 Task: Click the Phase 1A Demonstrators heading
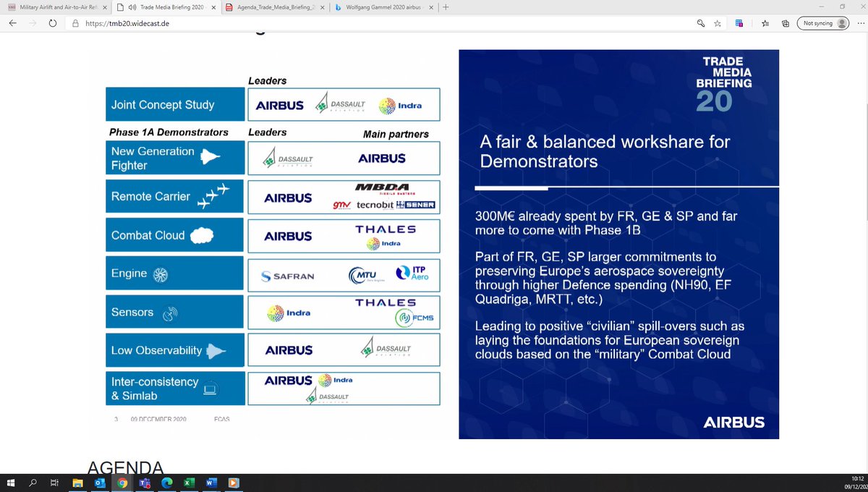pyautogui.click(x=169, y=132)
